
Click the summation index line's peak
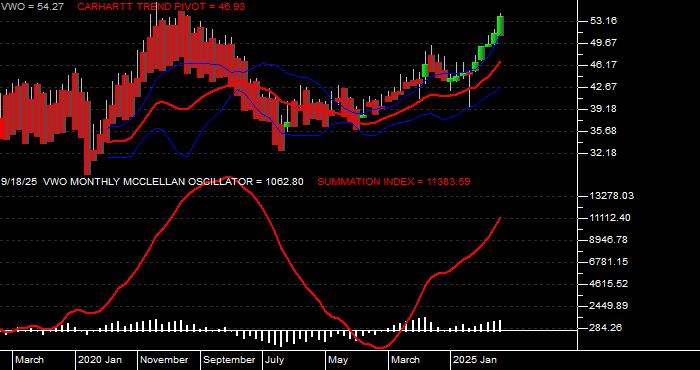tap(228, 178)
